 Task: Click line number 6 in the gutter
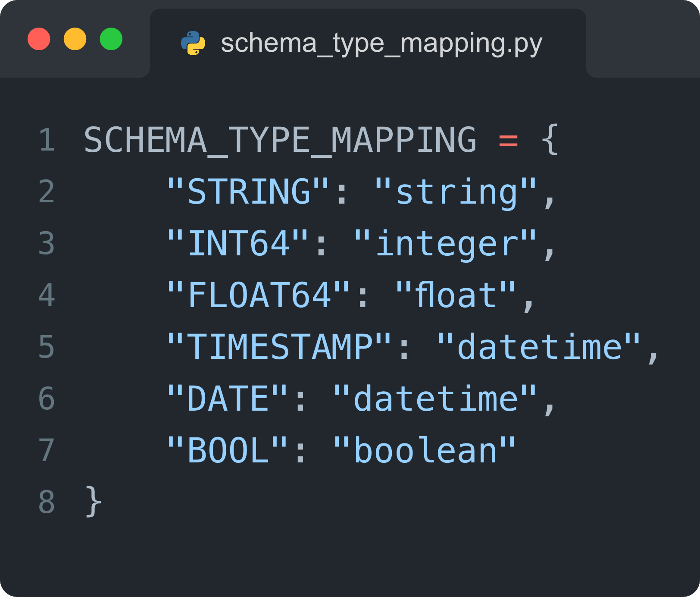click(x=47, y=399)
